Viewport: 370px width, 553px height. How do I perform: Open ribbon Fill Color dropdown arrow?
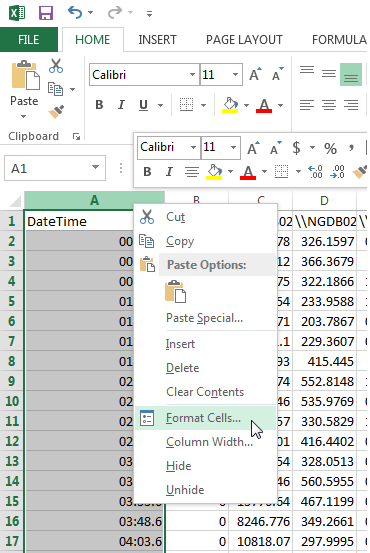246,105
